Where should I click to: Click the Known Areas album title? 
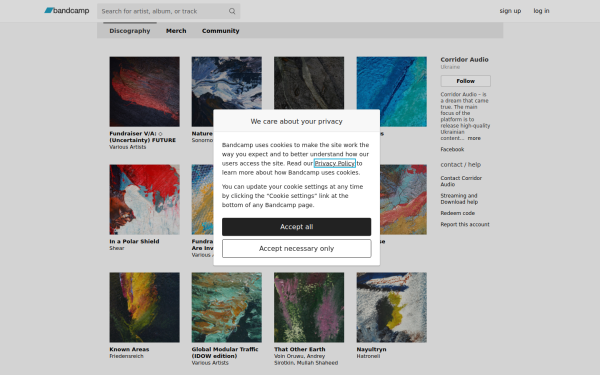tap(129, 349)
